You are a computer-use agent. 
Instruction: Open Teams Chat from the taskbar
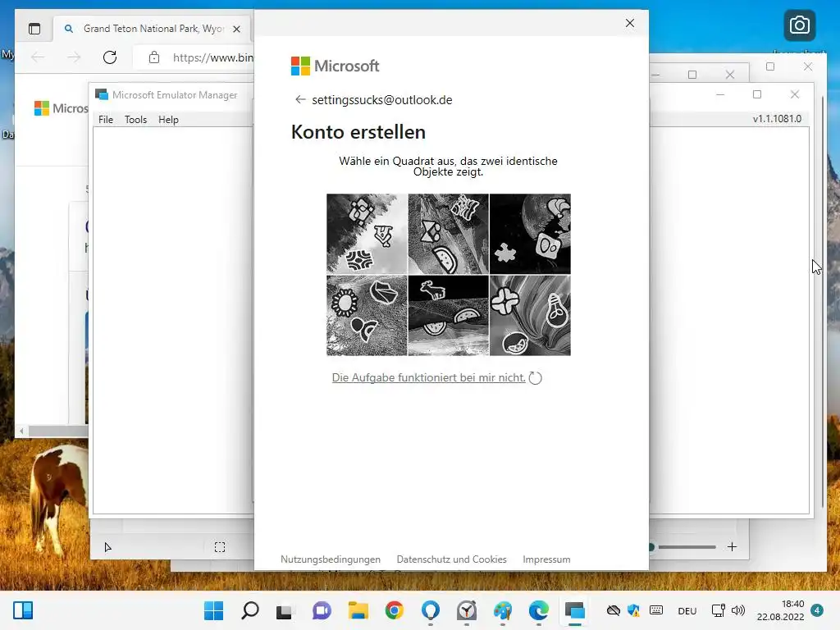(322, 610)
